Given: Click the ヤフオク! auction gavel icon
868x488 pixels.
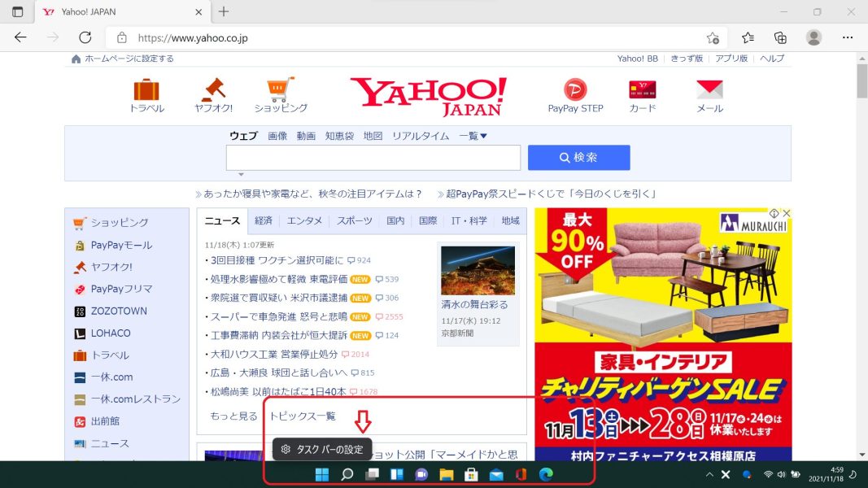Looking at the screenshot, I should point(213,89).
